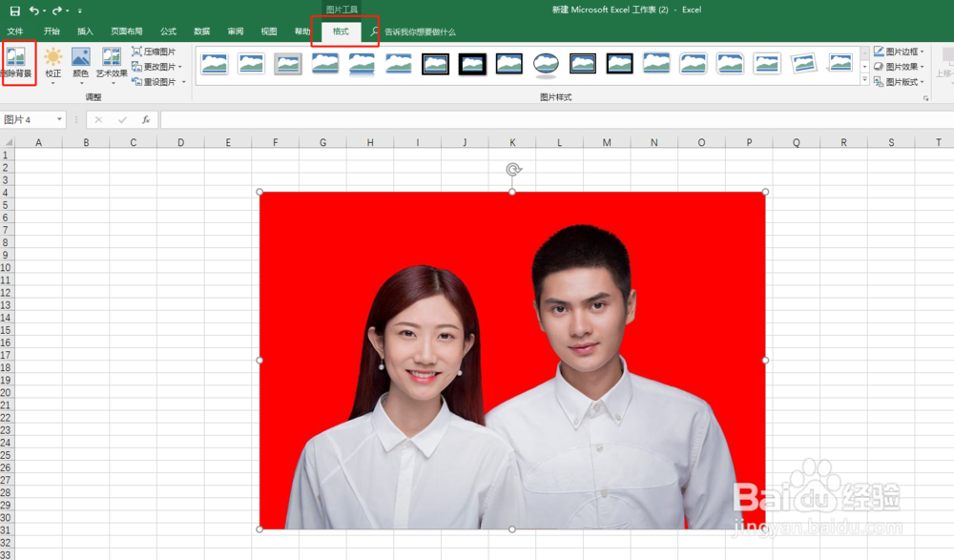This screenshot has width=954, height=560.
Task: Open the Picture Styles dialog launcher
Action: [x=926, y=97]
